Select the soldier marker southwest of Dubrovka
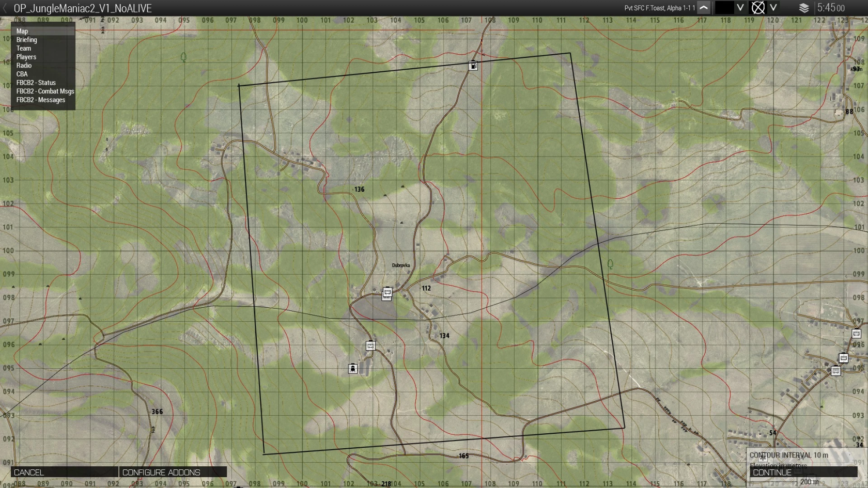 click(353, 368)
